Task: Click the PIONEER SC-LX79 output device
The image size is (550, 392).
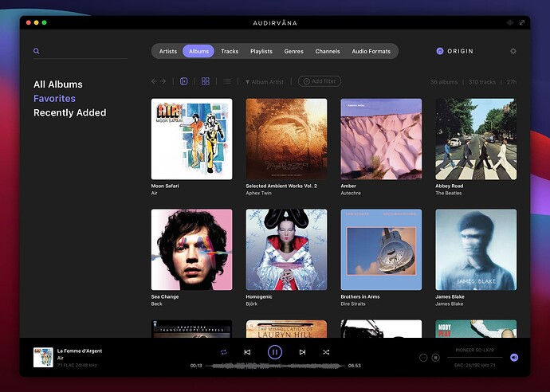Action: click(474, 350)
